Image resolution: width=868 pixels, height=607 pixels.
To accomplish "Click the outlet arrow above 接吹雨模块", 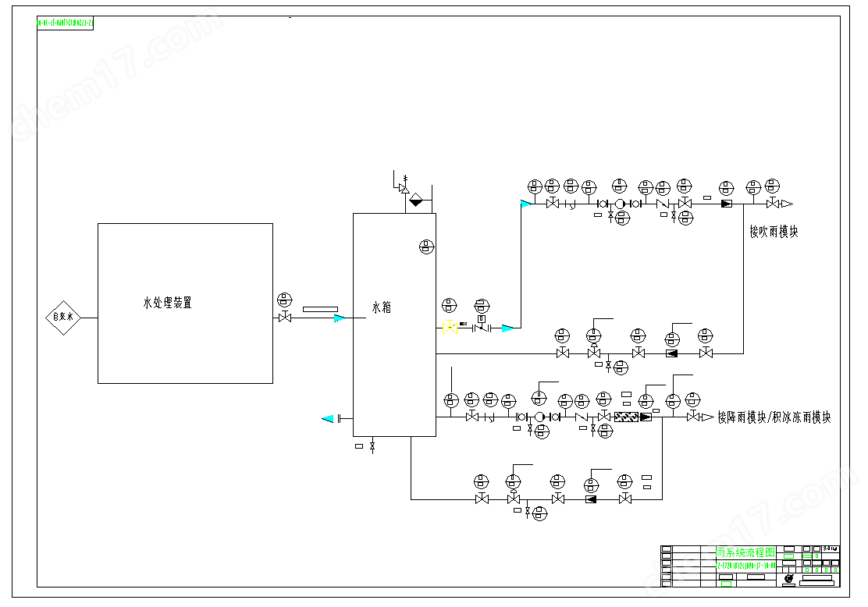I will tap(787, 204).
